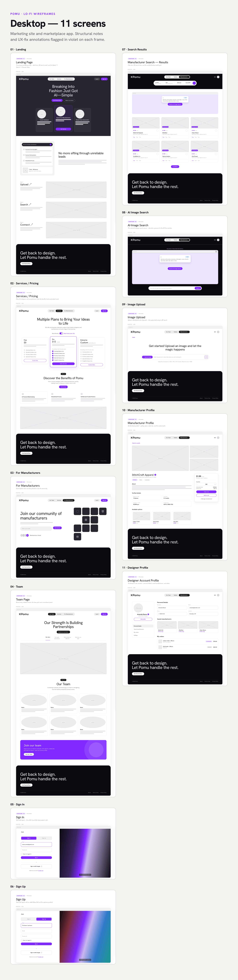Click Subscribe Now on Pro plan
Image resolution: width=238 pixels, height=980 pixels.
(x=64, y=364)
